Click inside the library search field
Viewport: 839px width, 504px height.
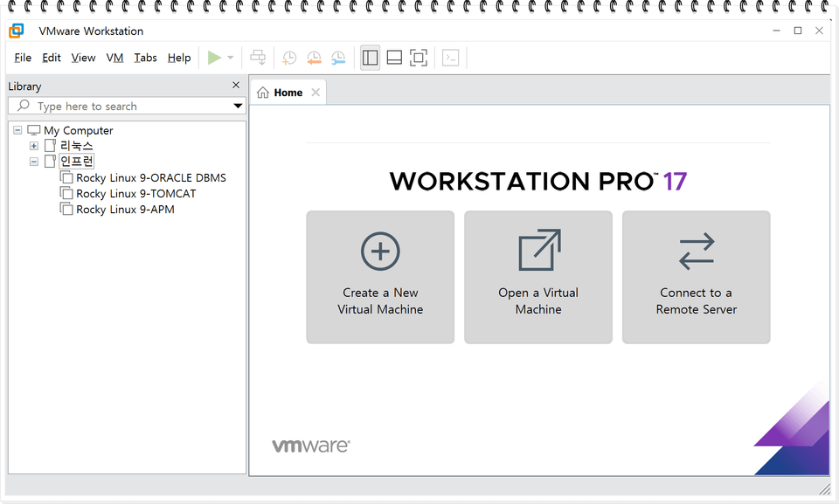click(x=122, y=106)
